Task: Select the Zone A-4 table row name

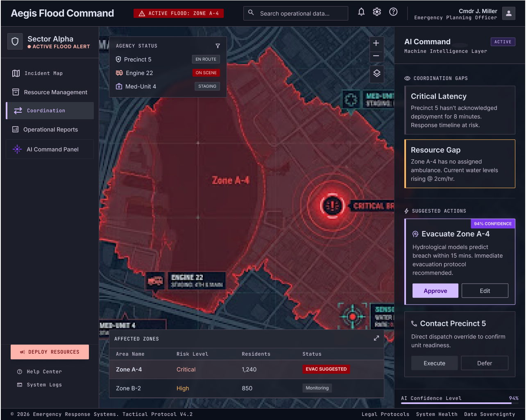Action: coord(129,370)
